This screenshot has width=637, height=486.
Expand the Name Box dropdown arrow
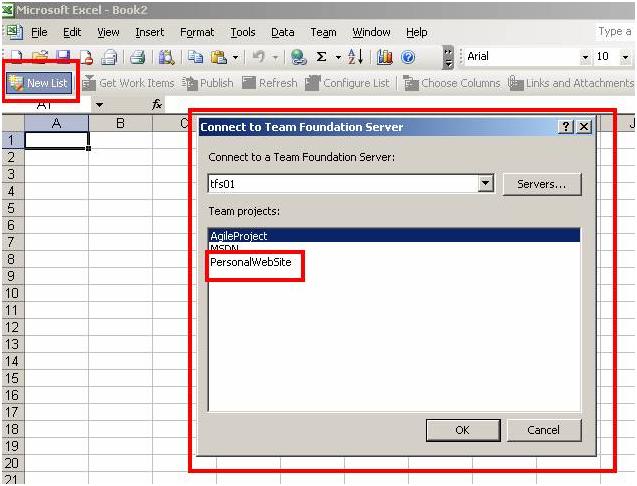point(99,105)
